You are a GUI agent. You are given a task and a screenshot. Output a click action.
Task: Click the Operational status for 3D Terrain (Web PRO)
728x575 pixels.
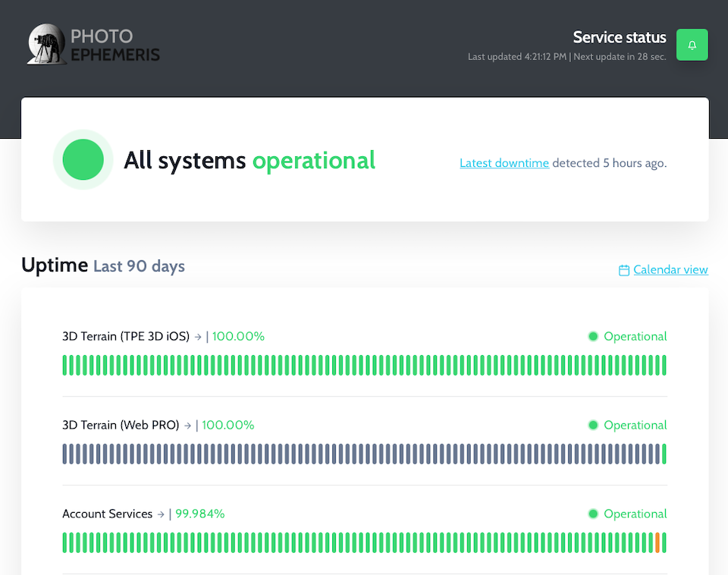tap(635, 425)
